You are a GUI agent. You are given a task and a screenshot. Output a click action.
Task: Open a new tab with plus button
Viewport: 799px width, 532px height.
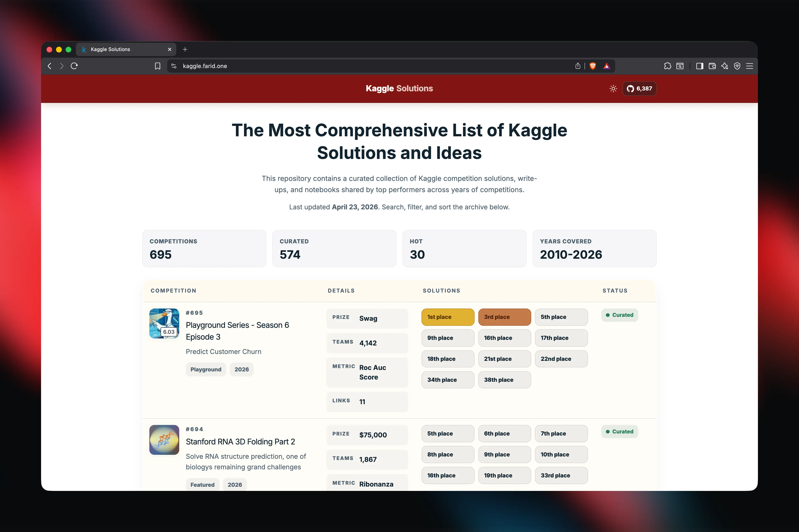click(x=185, y=49)
